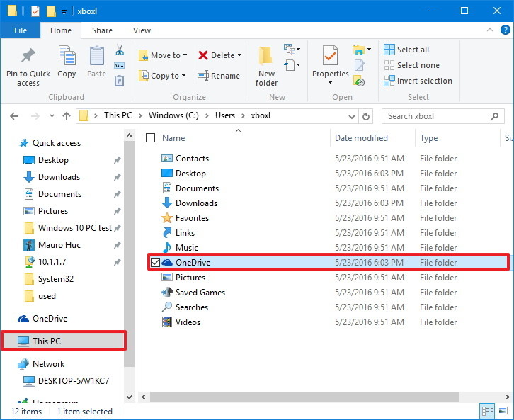Open the Delete dropdown menu
Screen dimensions: 514x420
pos(239,55)
